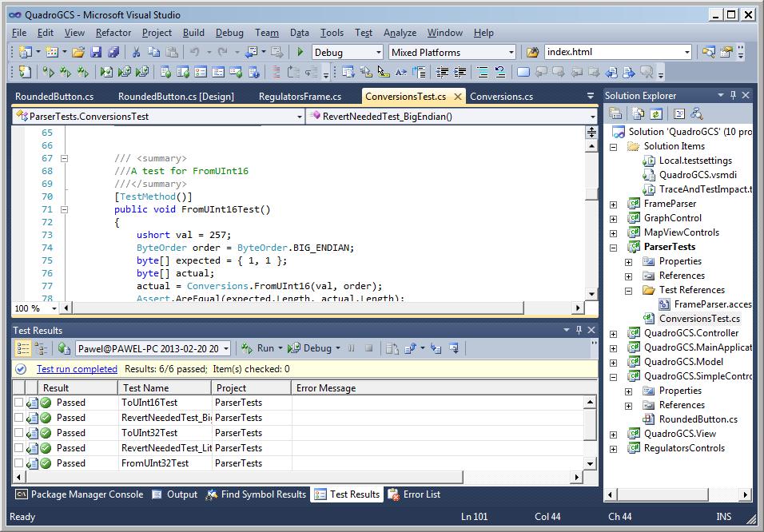Open the Package Manager Console tab
This screenshot has height=532, width=764.
(80, 494)
